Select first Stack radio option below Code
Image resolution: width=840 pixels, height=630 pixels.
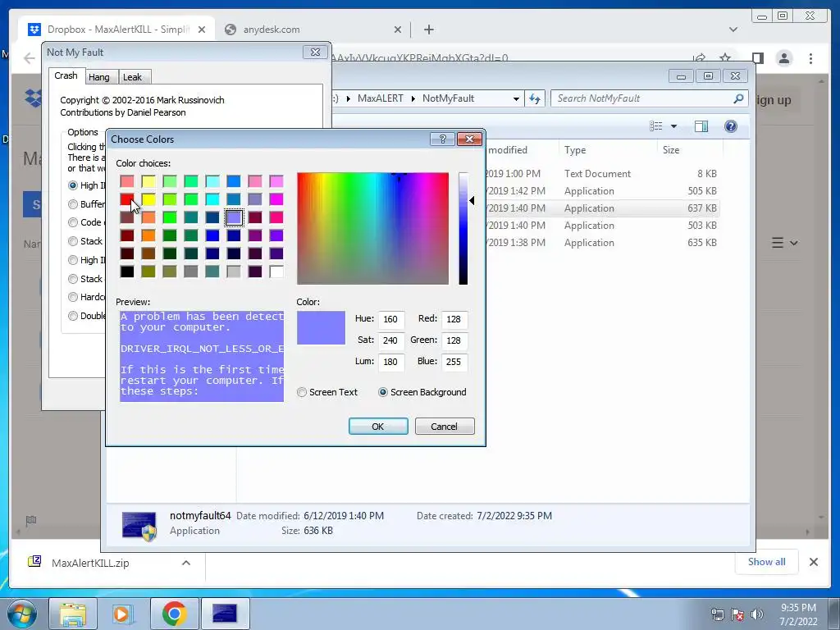tap(73, 241)
